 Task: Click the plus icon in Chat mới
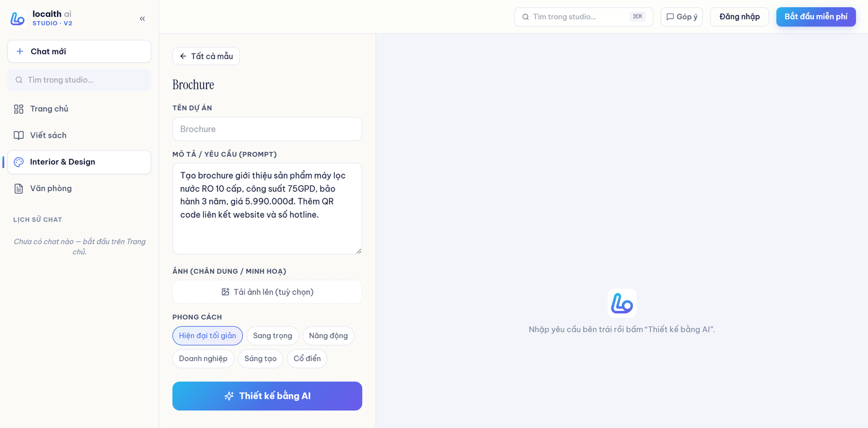20,51
